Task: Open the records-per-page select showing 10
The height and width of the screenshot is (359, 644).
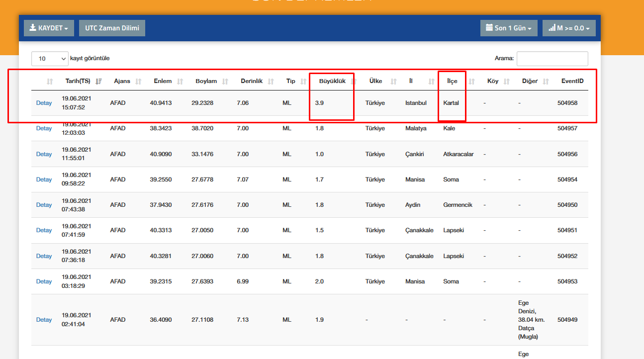Action: click(x=50, y=59)
